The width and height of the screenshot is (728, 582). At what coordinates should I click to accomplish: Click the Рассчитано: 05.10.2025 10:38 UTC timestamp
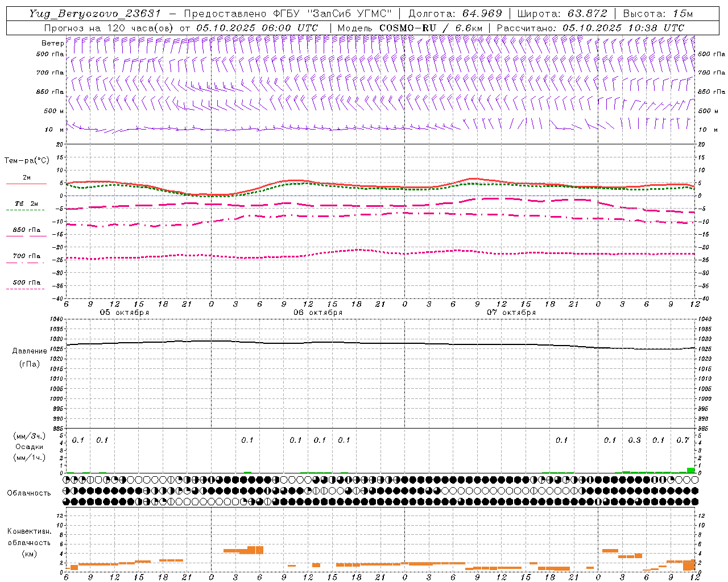[x=590, y=27]
